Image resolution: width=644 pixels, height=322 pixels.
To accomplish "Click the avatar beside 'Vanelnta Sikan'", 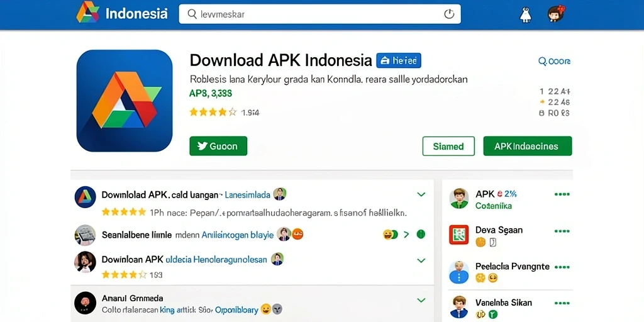I will click(x=458, y=307).
